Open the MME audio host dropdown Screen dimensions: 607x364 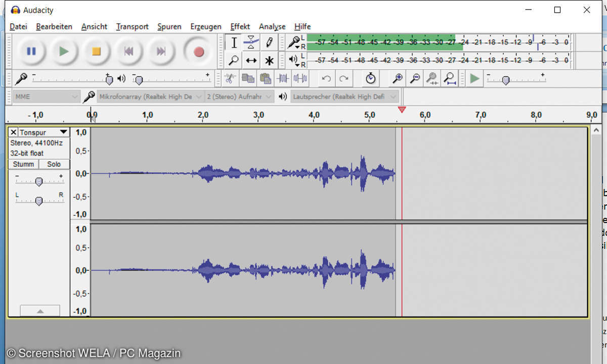tap(47, 97)
